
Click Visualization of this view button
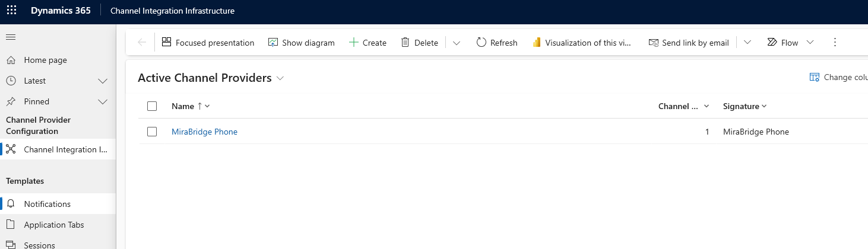pos(582,42)
